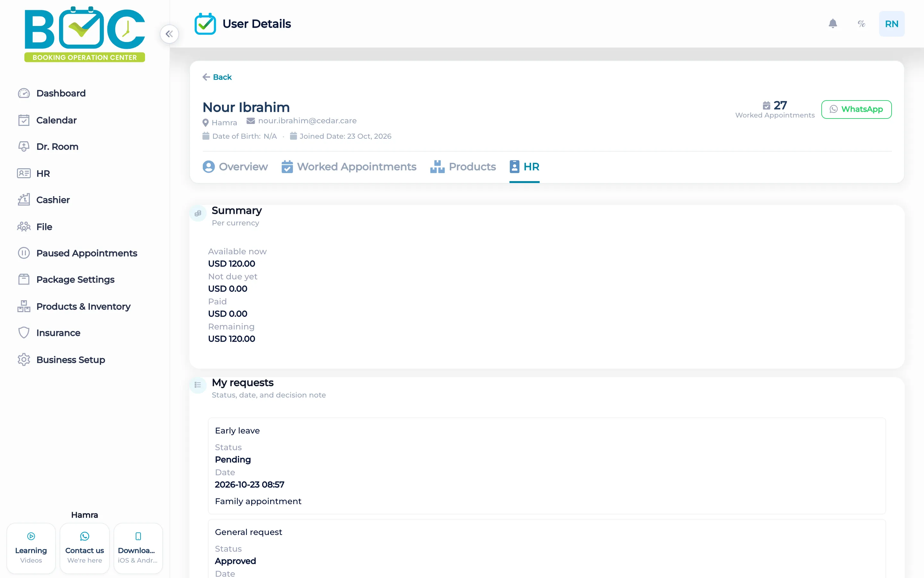Image resolution: width=924 pixels, height=578 pixels.
Task: Click the Pending status text
Action: click(x=233, y=460)
